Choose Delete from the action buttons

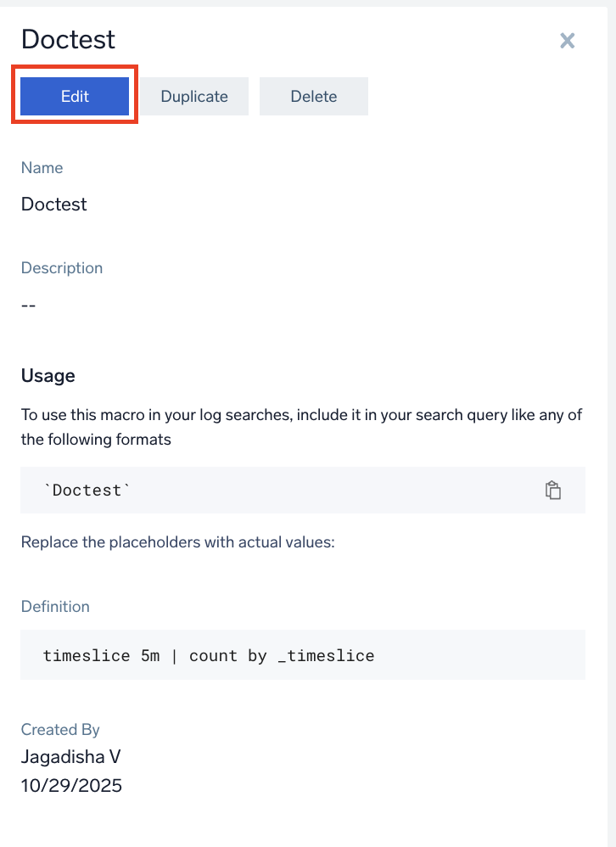313,96
